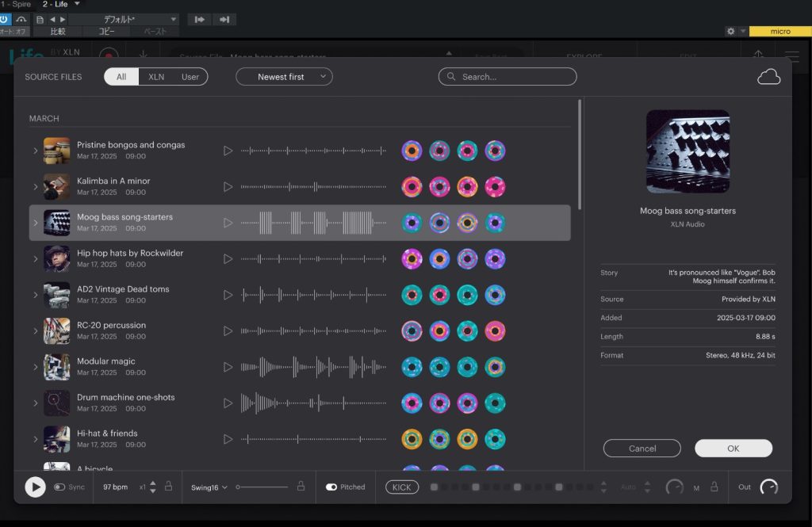Click the first variation disc for Pristine bongos

[x=412, y=151]
